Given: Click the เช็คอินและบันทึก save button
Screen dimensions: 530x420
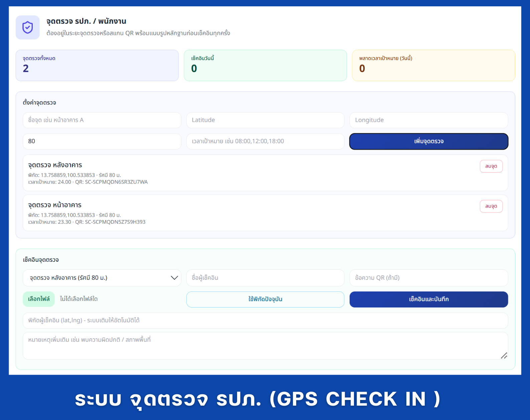Looking at the screenshot, I should (429, 299).
